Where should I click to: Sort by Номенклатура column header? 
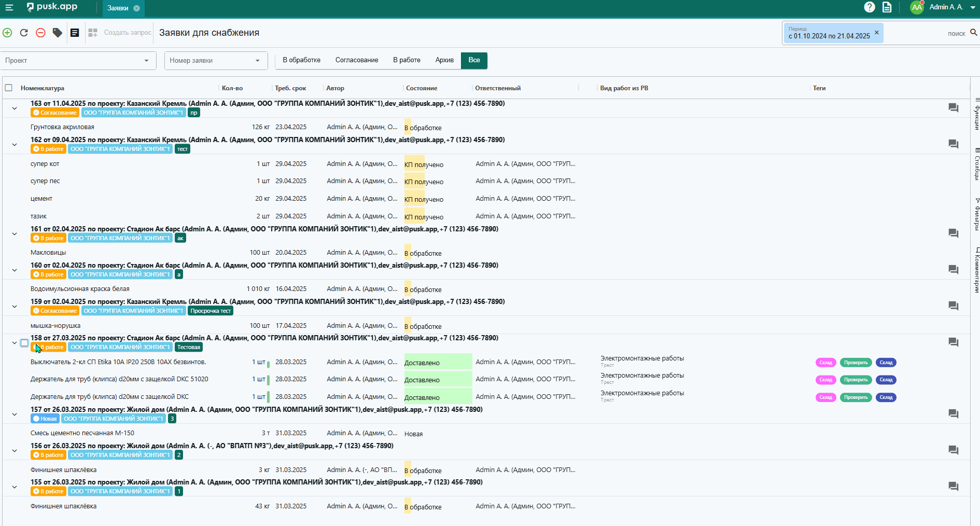click(x=43, y=88)
